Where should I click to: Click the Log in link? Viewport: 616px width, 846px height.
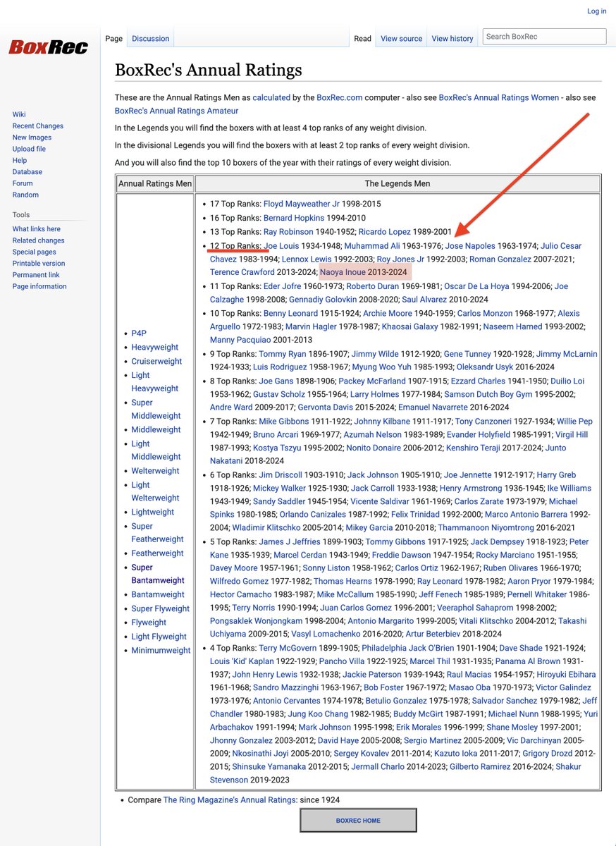[596, 11]
